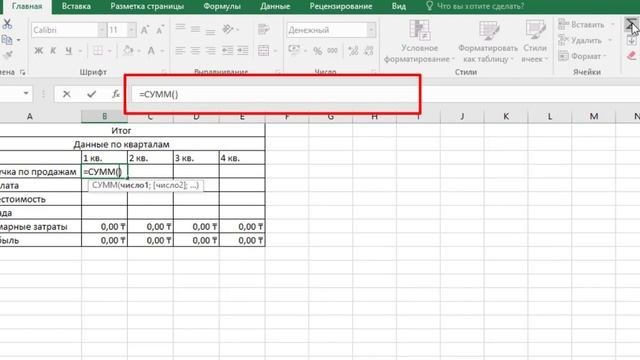Align text left

click(180, 51)
